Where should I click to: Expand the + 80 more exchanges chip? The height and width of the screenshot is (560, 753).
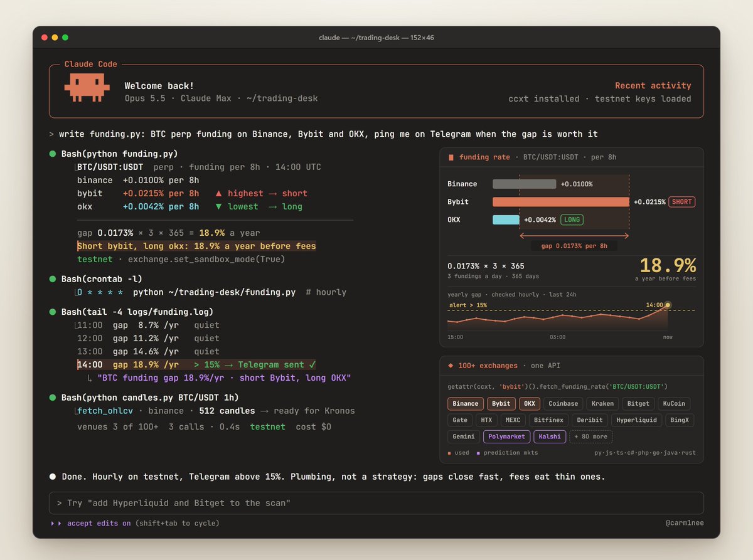coord(590,436)
